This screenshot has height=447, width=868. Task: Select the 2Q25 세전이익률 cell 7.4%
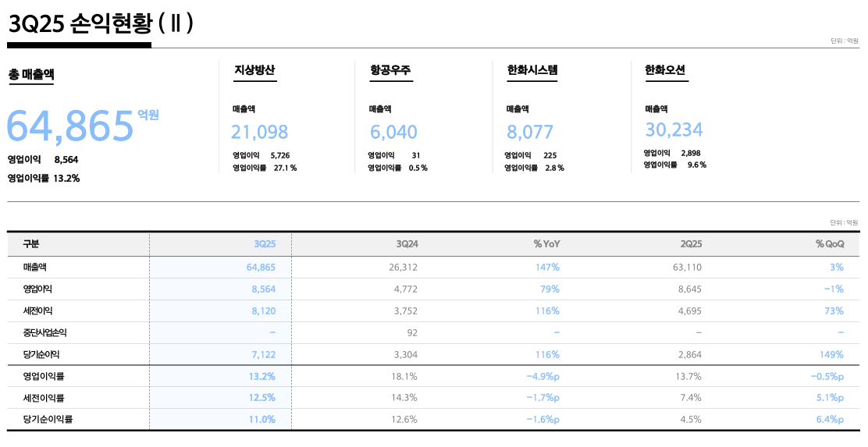pyautogui.click(x=691, y=398)
